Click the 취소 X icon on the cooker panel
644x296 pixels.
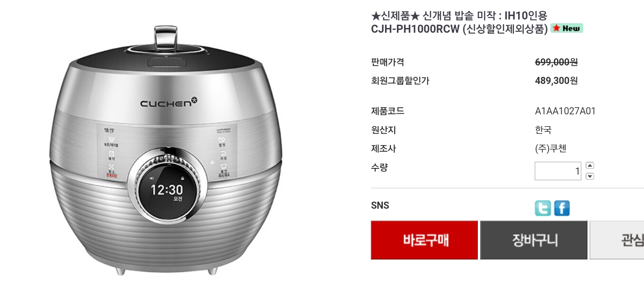tap(111, 166)
